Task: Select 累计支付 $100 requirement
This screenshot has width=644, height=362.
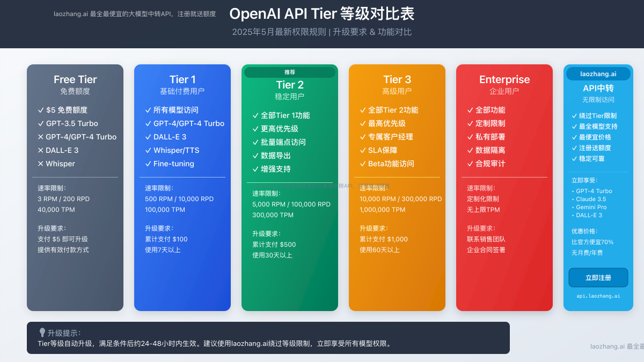Action: click(166, 239)
